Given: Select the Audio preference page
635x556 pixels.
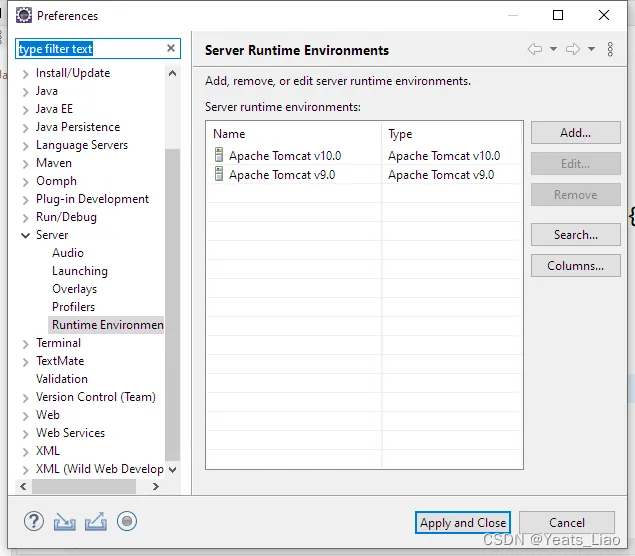Looking at the screenshot, I should pyautogui.click(x=68, y=253).
